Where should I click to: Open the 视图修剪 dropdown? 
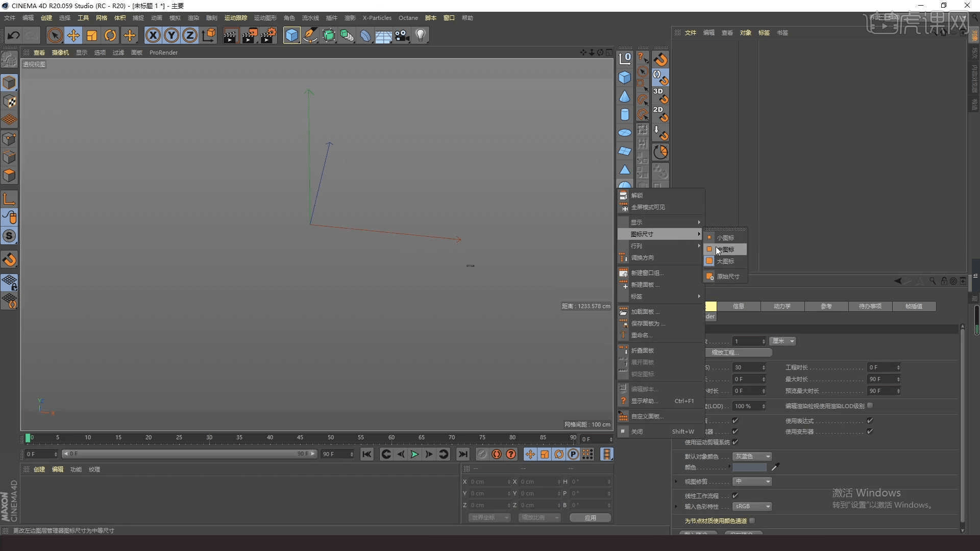click(752, 482)
